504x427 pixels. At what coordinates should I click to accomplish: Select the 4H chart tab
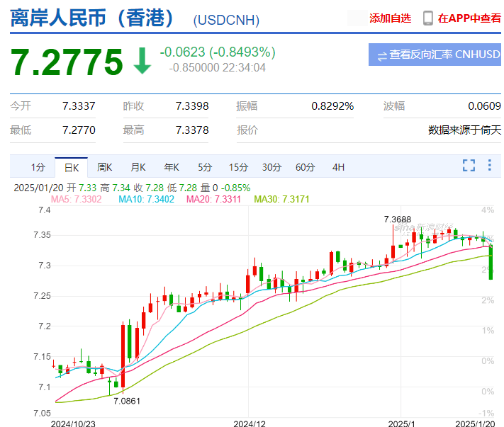pyautogui.click(x=338, y=167)
